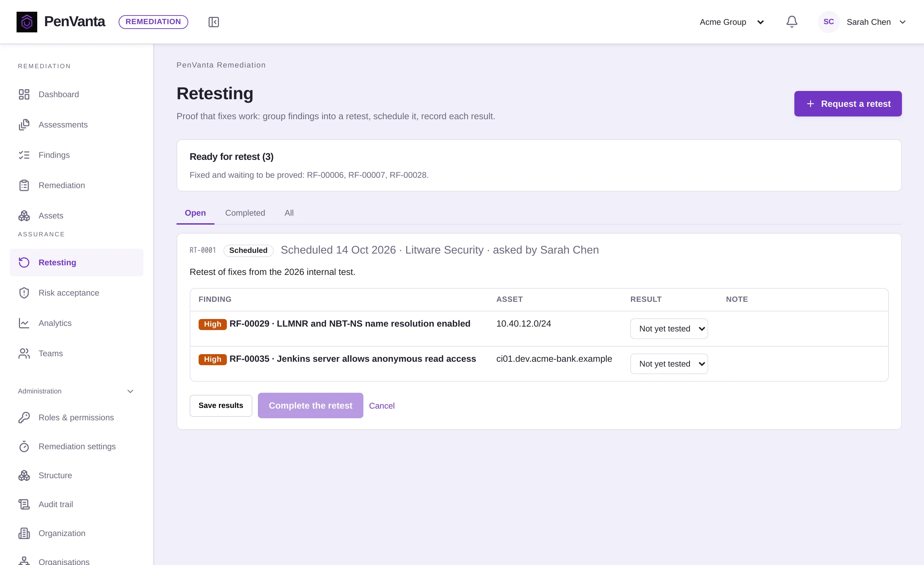Go to Dashboard in the sidebar
This screenshot has height=565, width=924.
click(77, 94)
